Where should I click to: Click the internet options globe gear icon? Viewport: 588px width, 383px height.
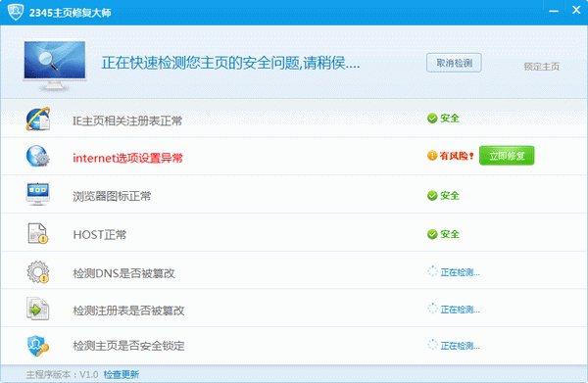(38, 156)
